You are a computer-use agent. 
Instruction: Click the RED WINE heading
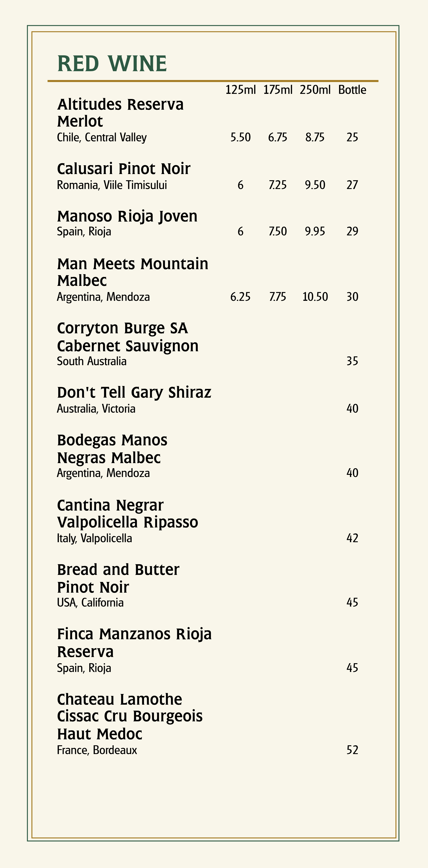(x=112, y=64)
